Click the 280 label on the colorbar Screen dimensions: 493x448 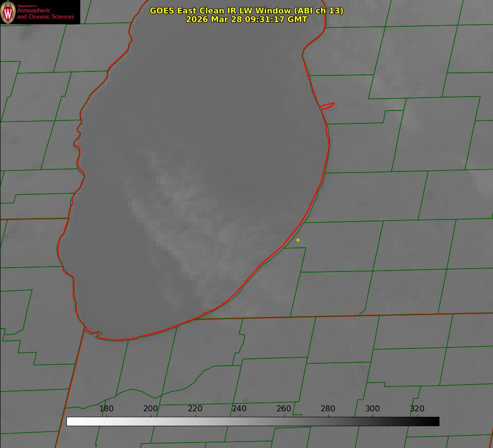click(328, 409)
